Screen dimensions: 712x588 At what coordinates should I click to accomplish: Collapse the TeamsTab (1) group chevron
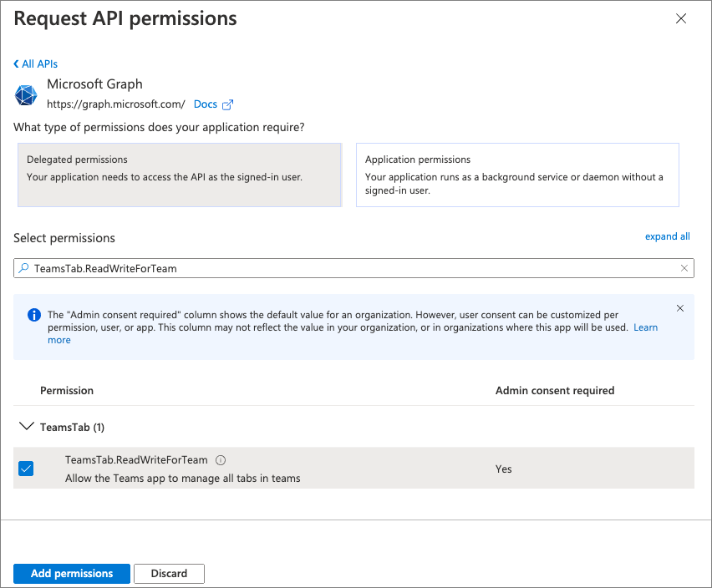27,426
